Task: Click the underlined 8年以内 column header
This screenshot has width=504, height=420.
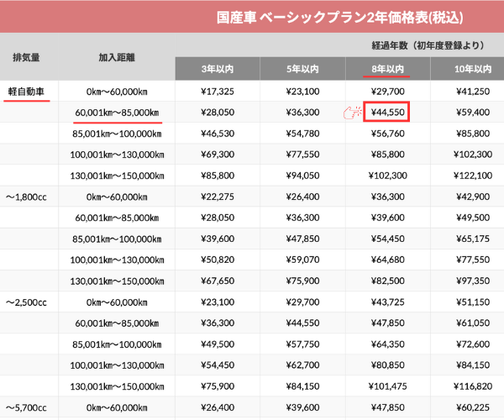Action: (x=387, y=69)
